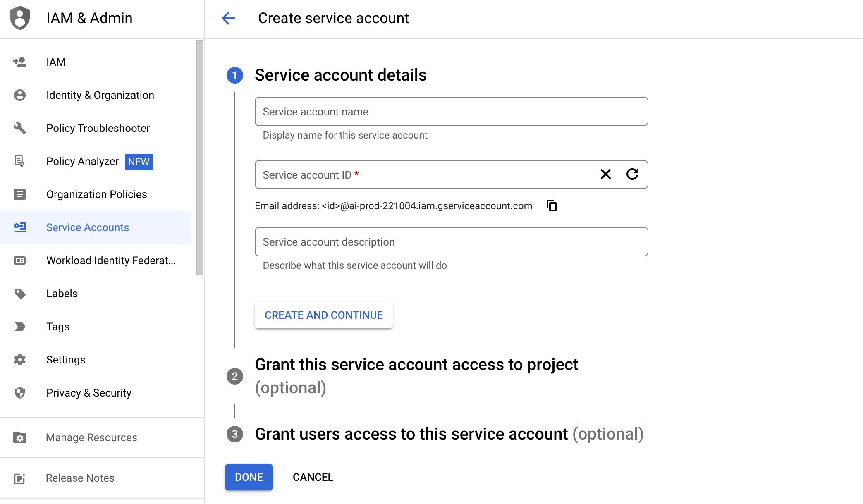Focus the Service account name field
The width and height of the screenshot is (863, 504).
[451, 112]
